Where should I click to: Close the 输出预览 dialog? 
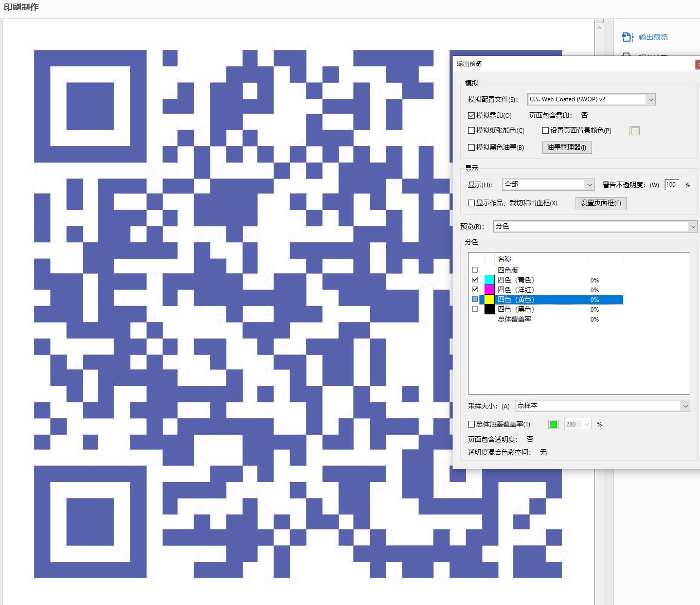[x=697, y=64]
